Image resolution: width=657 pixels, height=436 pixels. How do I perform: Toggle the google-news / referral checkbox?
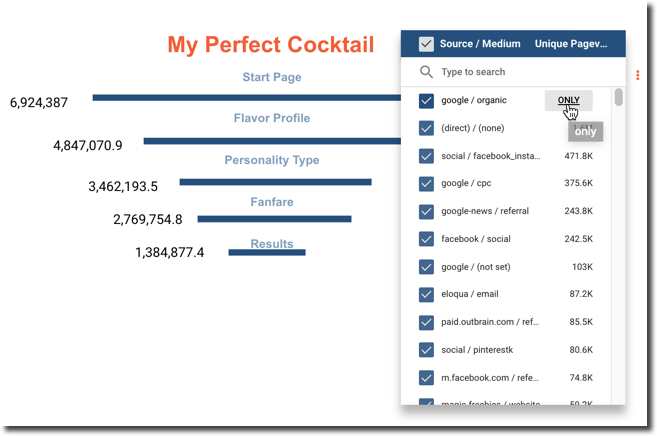(x=426, y=211)
